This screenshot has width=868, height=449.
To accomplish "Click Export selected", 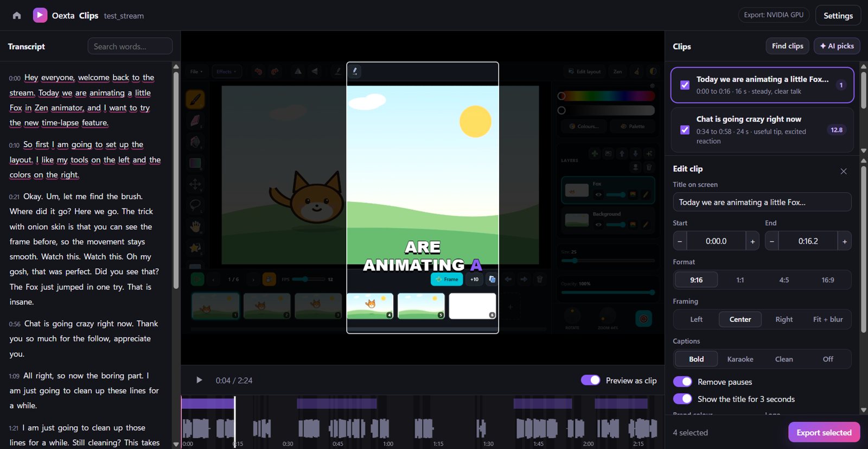I will tap(824, 432).
